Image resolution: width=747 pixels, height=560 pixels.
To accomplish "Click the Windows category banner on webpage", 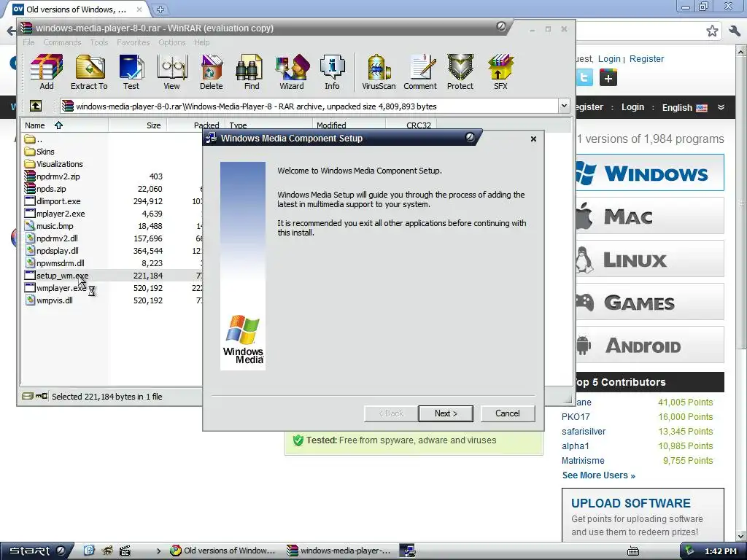I will point(650,173).
